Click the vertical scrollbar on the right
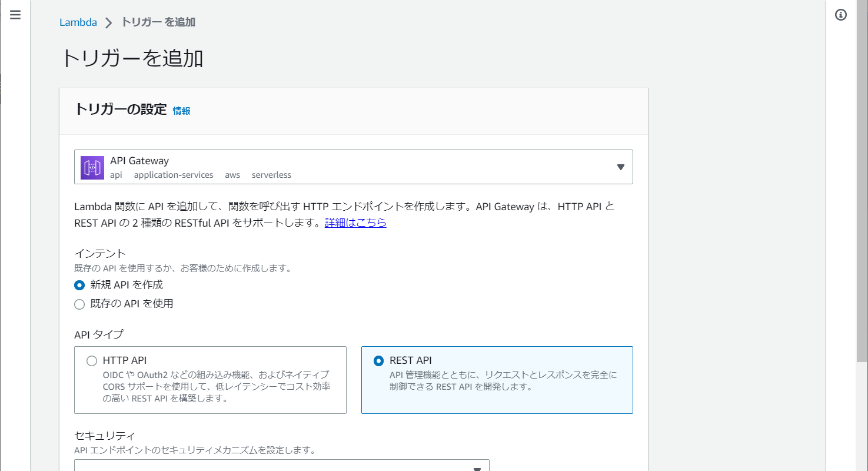868x471 pixels. [x=862, y=177]
